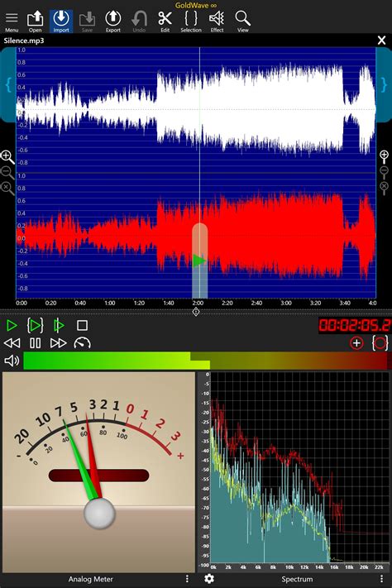The image size is (392, 588).
Task: Click the left selection start brace handle
Action: pyautogui.click(x=8, y=85)
